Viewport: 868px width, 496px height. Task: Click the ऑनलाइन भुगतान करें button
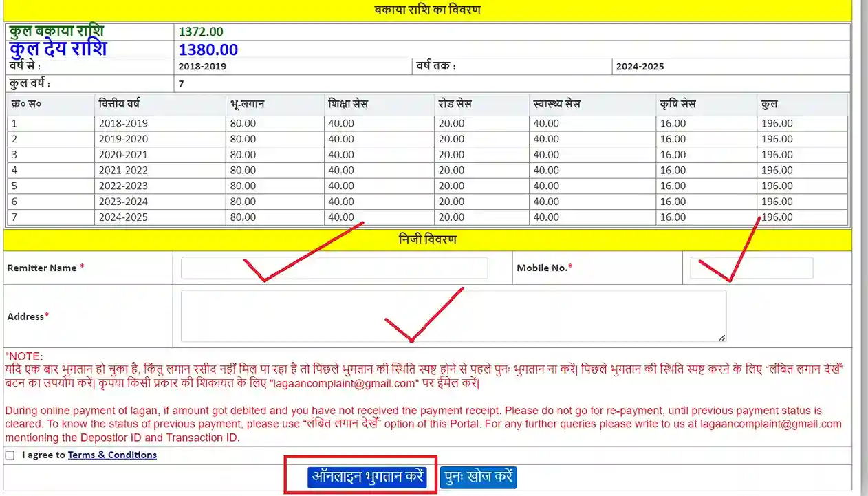tap(367, 477)
